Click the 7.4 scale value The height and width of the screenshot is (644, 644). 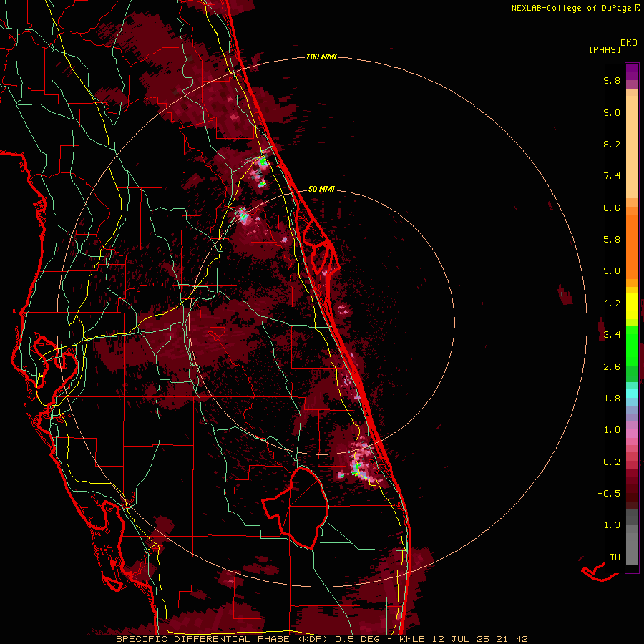[x=612, y=176]
